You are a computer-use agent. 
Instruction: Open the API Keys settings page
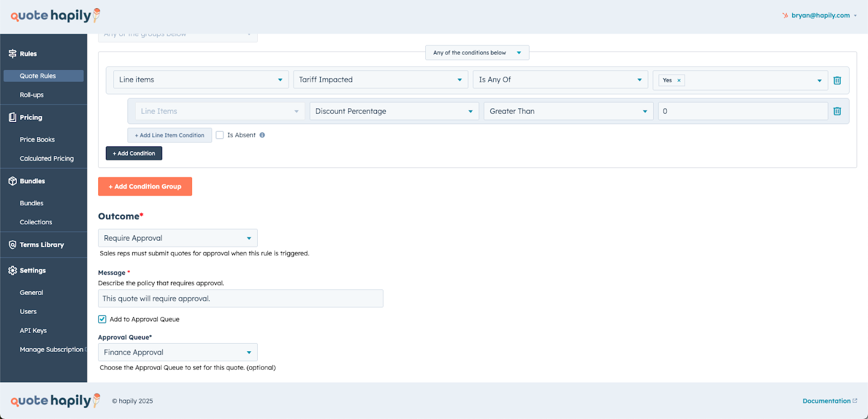(x=33, y=331)
